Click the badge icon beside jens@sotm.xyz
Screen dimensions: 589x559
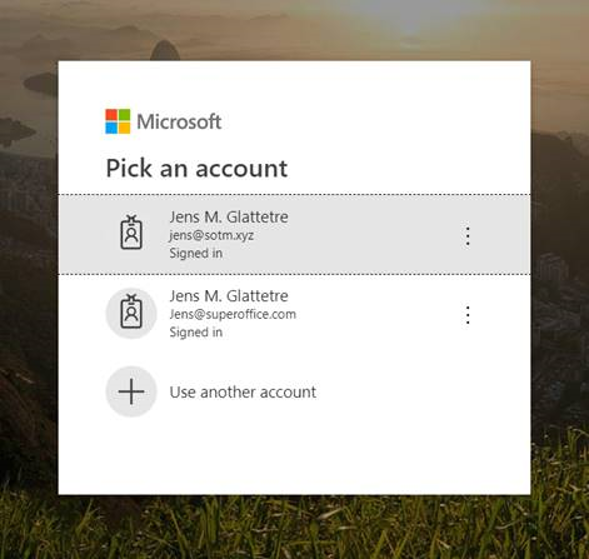pos(131,232)
